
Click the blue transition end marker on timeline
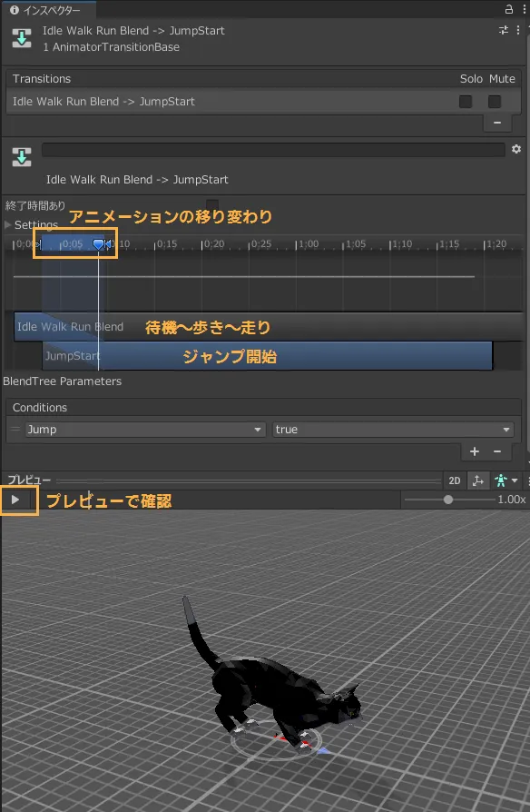99,243
